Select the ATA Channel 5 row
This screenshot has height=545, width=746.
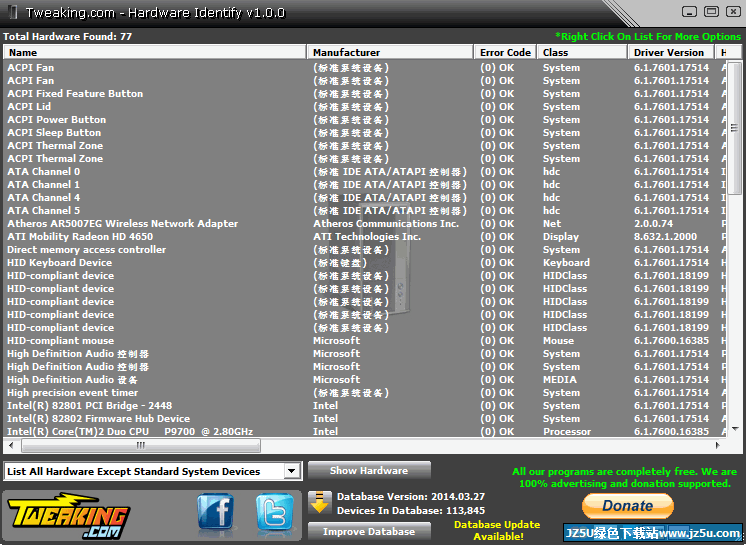click(365, 211)
